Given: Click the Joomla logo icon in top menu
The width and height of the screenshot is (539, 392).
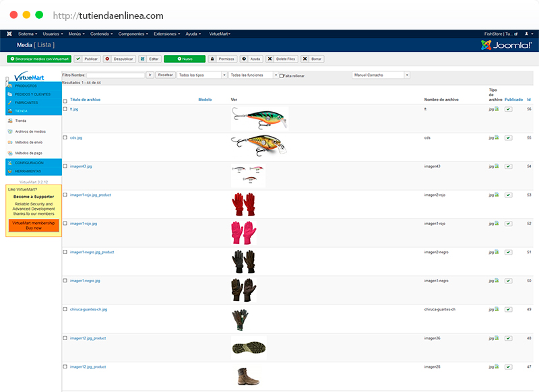Looking at the screenshot, I should 9,34.
